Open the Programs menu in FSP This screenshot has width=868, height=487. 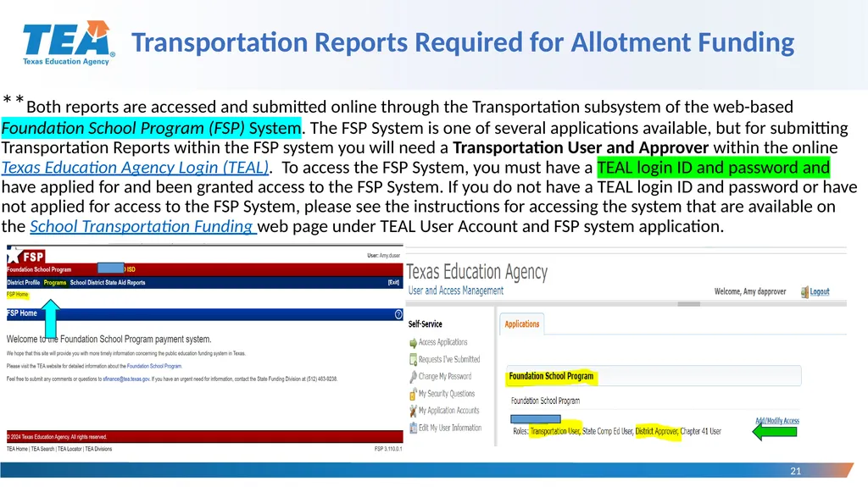click(x=55, y=282)
